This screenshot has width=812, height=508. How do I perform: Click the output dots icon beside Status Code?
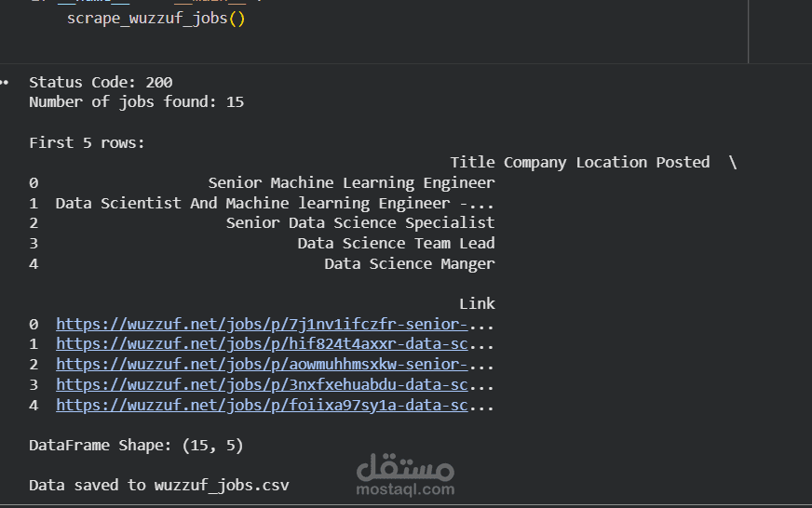4,82
